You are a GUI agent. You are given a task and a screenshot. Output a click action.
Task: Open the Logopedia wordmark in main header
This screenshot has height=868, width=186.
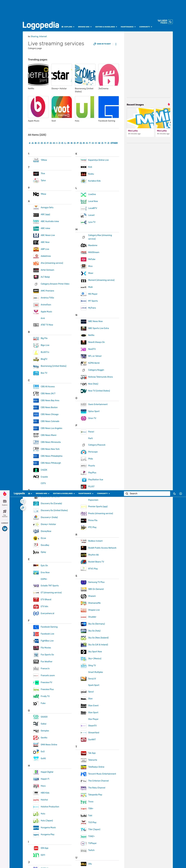(41, 25)
